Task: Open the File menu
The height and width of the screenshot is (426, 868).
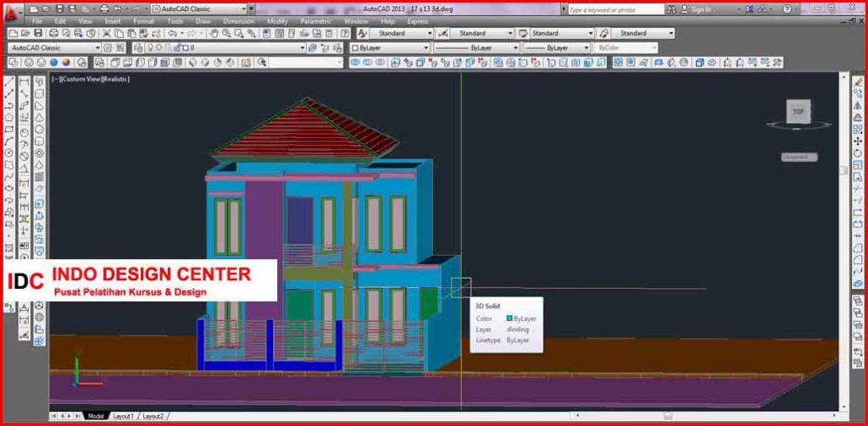Action: (x=37, y=21)
